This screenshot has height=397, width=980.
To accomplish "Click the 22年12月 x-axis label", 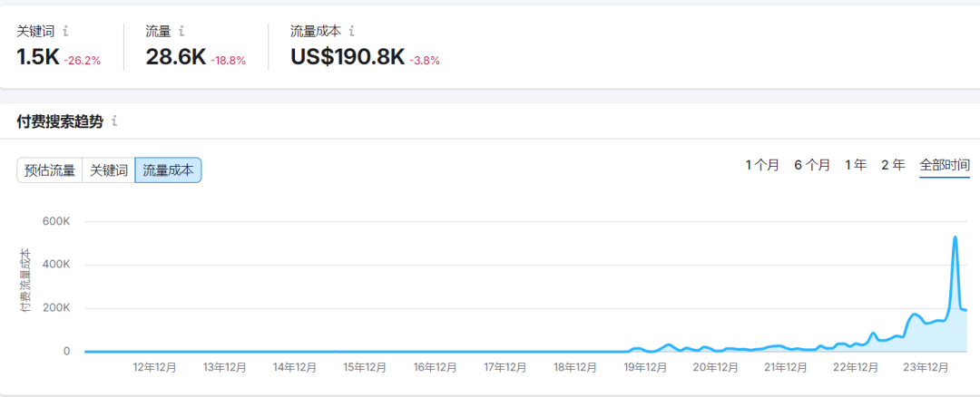I will pos(857,368).
